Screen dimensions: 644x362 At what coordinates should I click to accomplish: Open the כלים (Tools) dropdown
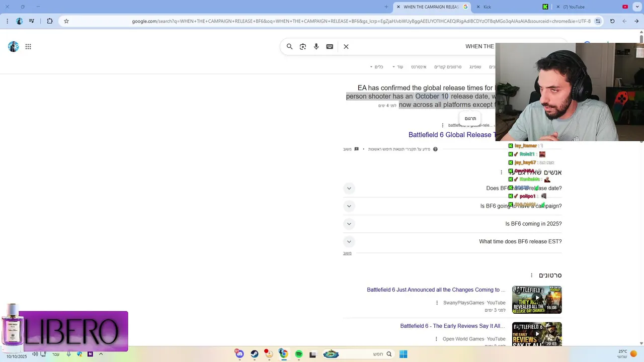[376, 67]
